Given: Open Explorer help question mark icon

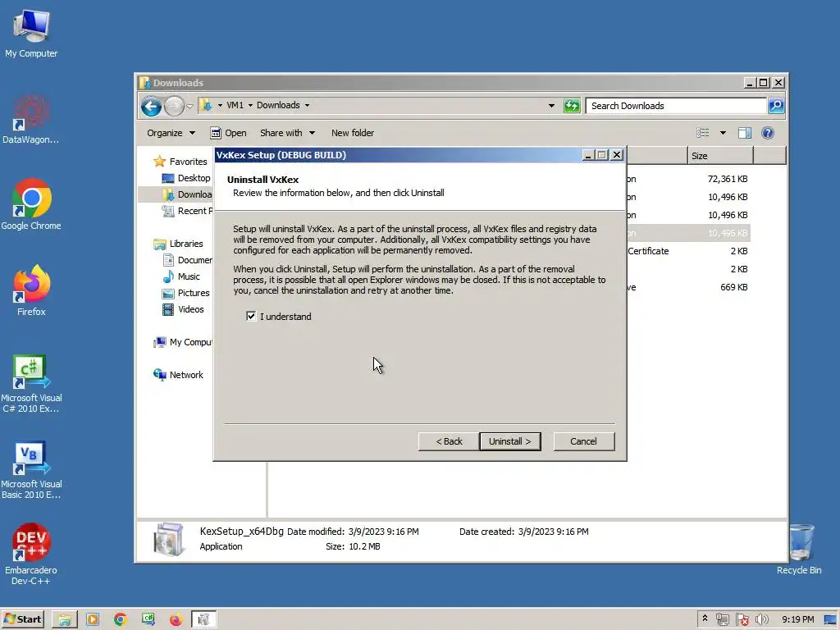Looking at the screenshot, I should pos(768,133).
